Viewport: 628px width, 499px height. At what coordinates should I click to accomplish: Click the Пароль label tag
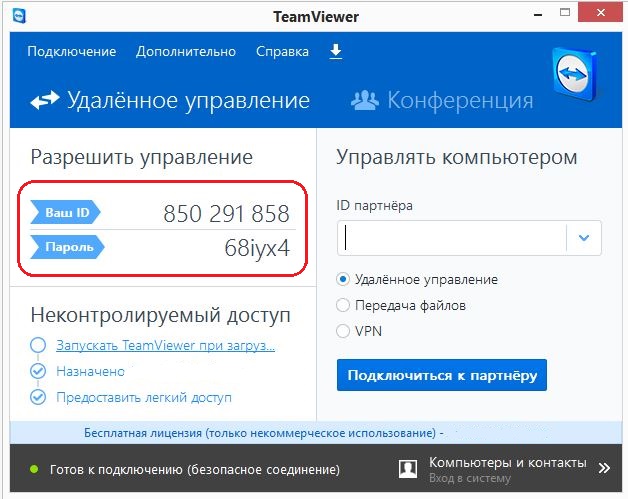[67, 247]
